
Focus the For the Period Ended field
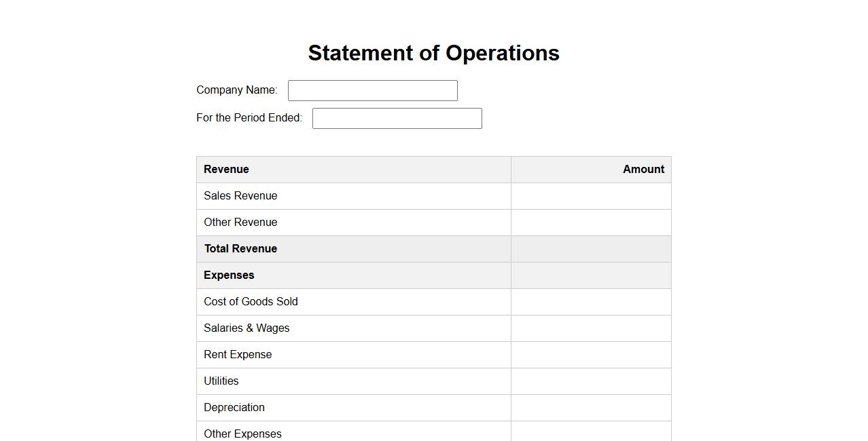pos(397,118)
